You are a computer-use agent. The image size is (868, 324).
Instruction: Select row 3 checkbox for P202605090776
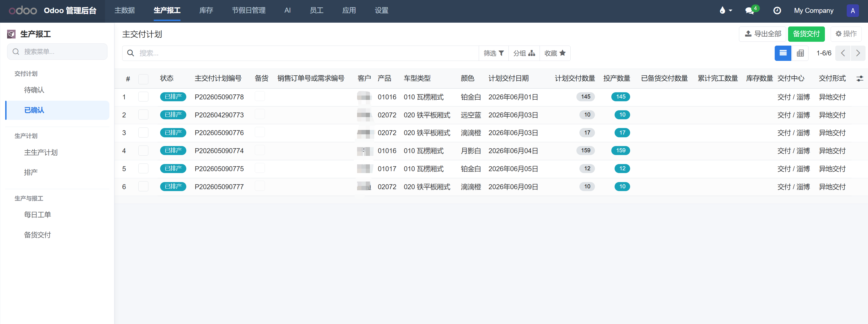coord(143,132)
